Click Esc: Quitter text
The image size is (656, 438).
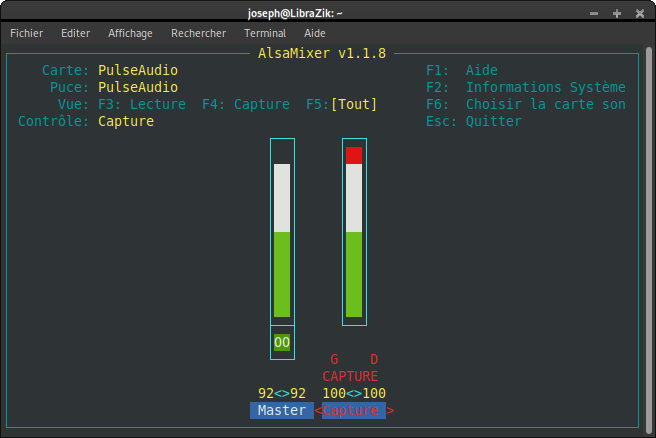474,121
